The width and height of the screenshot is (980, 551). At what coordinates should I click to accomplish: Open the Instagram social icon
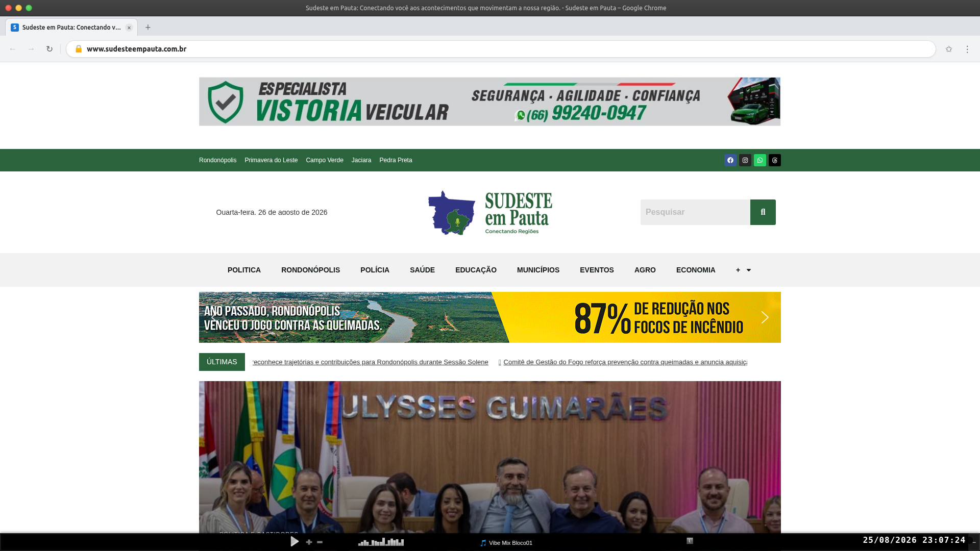(745, 160)
